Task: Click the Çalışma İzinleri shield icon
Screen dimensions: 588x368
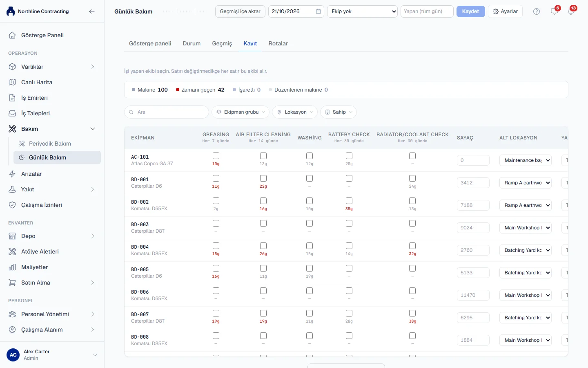Action: (12, 205)
